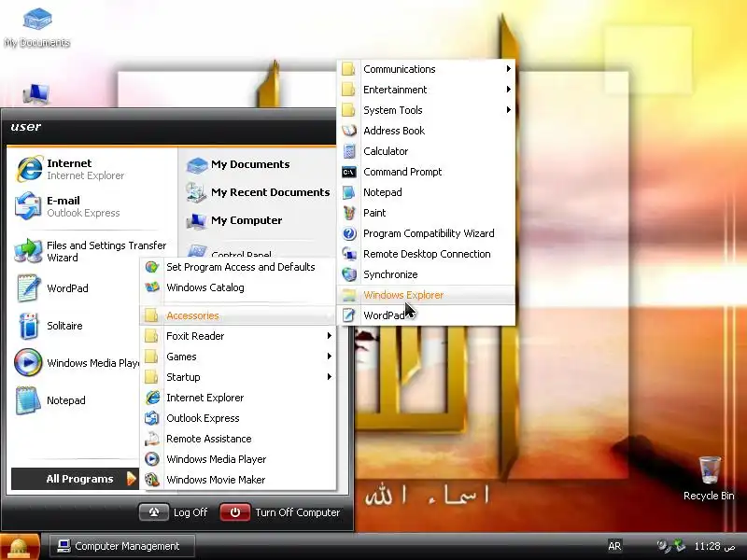Launch Paint from Accessories
Viewport: 747px width, 560px height.
(x=426, y=213)
